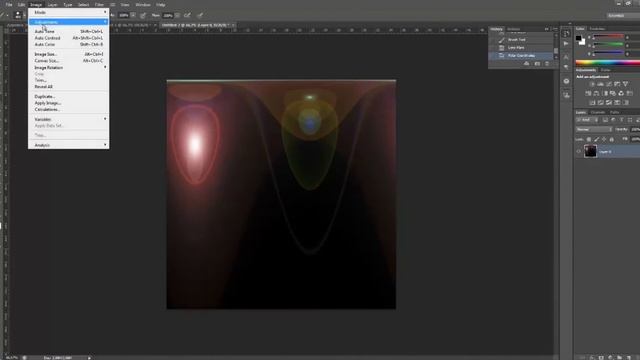The height and width of the screenshot is (360, 640).
Task: Add a Black & White adjustment icon
Action: pos(605,93)
